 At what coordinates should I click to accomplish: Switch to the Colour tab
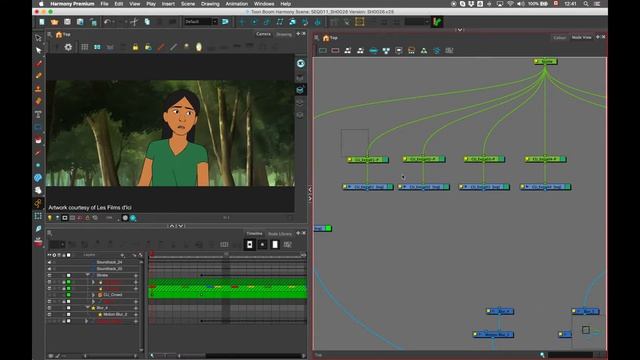(x=560, y=38)
